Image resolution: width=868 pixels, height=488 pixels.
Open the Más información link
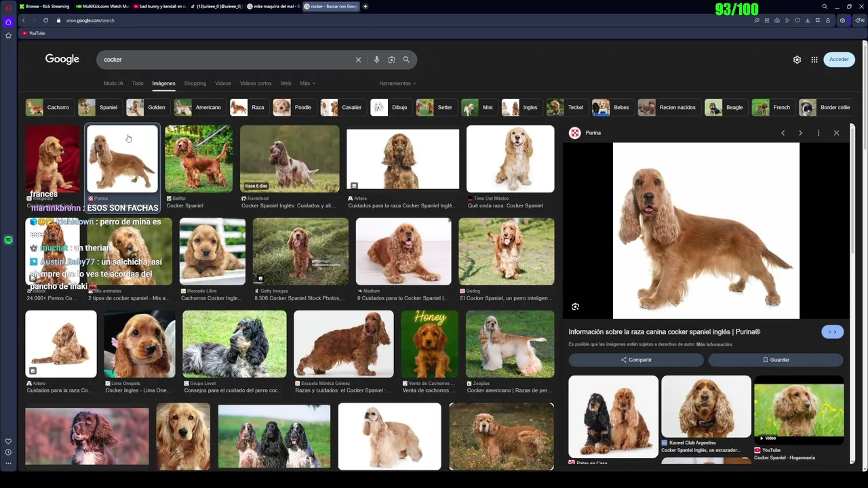[x=714, y=344]
